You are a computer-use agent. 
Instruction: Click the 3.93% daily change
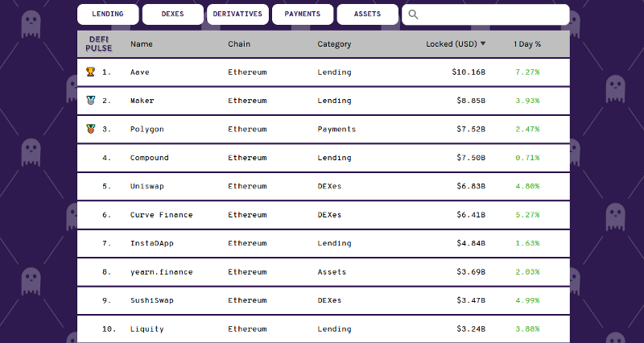tap(527, 100)
